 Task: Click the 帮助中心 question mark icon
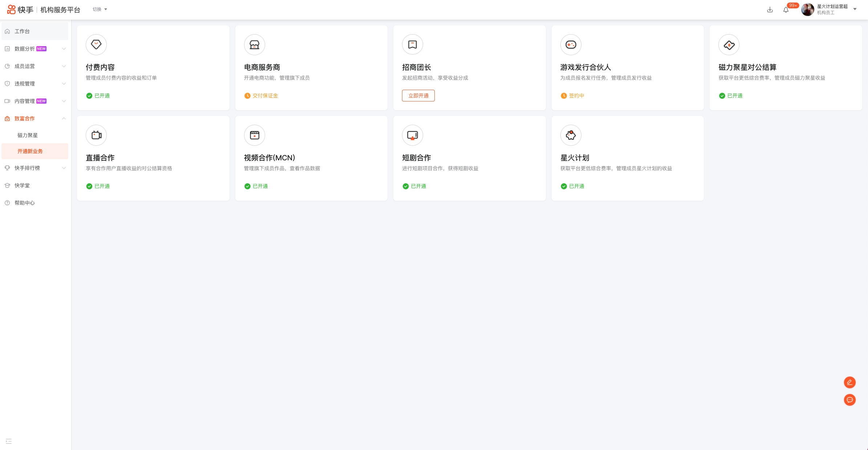point(7,203)
